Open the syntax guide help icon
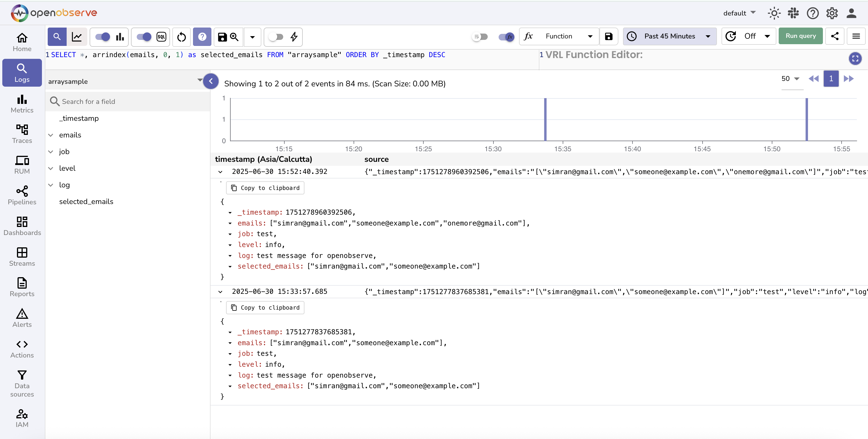 pos(202,37)
